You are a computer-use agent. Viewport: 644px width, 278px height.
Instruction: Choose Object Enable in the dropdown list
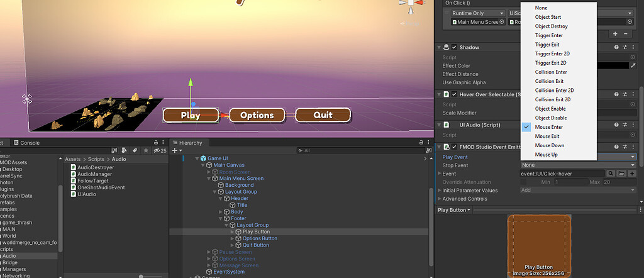click(x=550, y=109)
